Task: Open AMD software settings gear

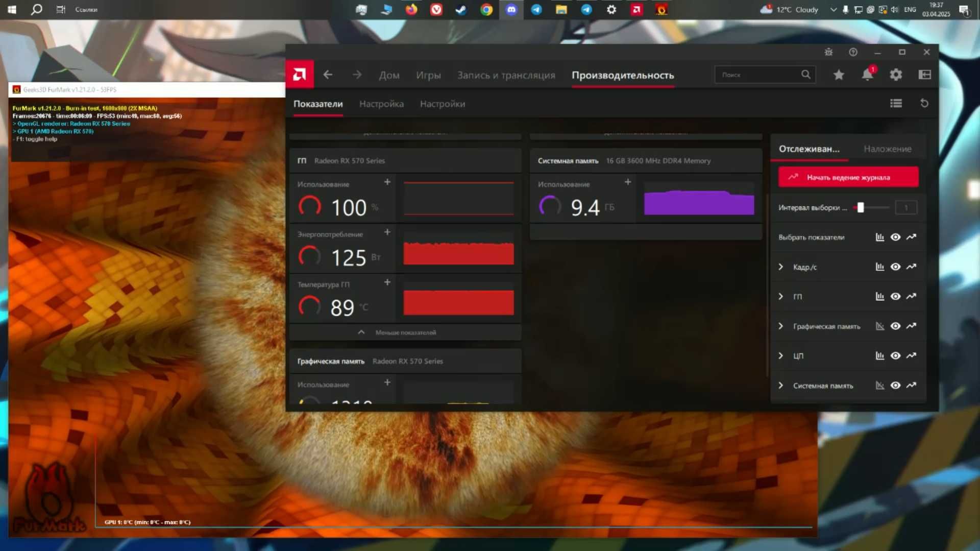Action: click(x=896, y=75)
